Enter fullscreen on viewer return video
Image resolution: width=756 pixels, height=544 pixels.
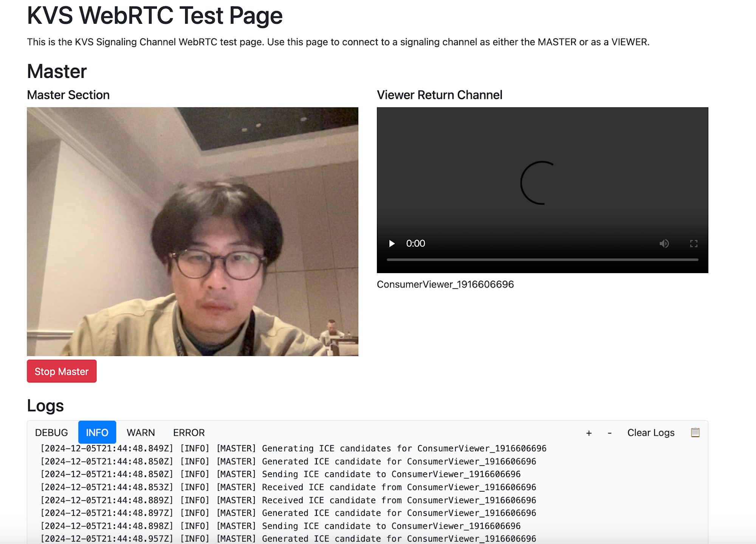(694, 243)
